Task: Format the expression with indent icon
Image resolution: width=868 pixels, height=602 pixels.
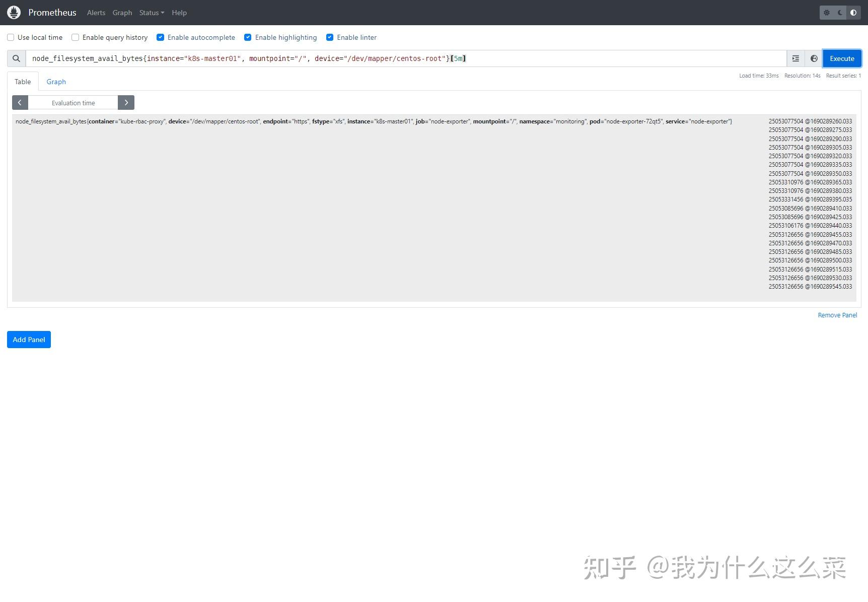Action: point(795,58)
